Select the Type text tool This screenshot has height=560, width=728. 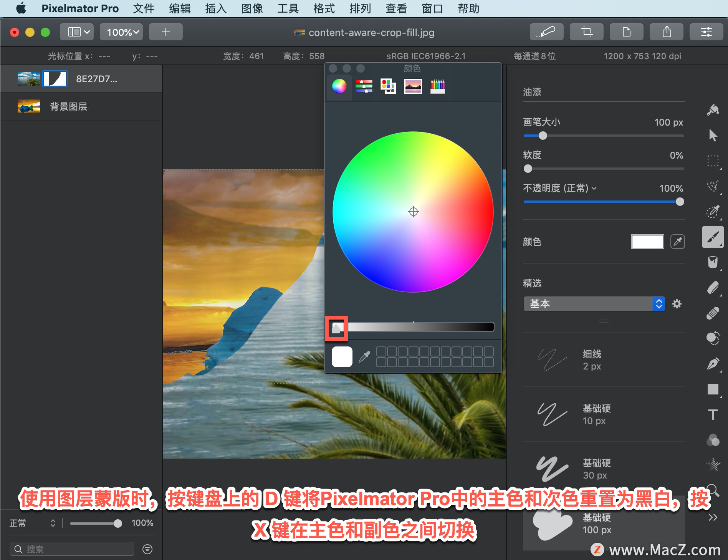coord(713,414)
